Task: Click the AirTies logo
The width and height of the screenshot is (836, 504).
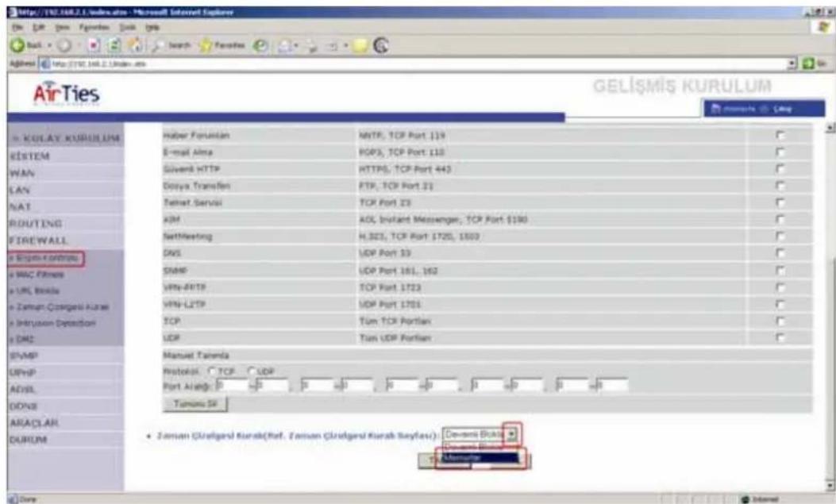Action: tap(66, 93)
